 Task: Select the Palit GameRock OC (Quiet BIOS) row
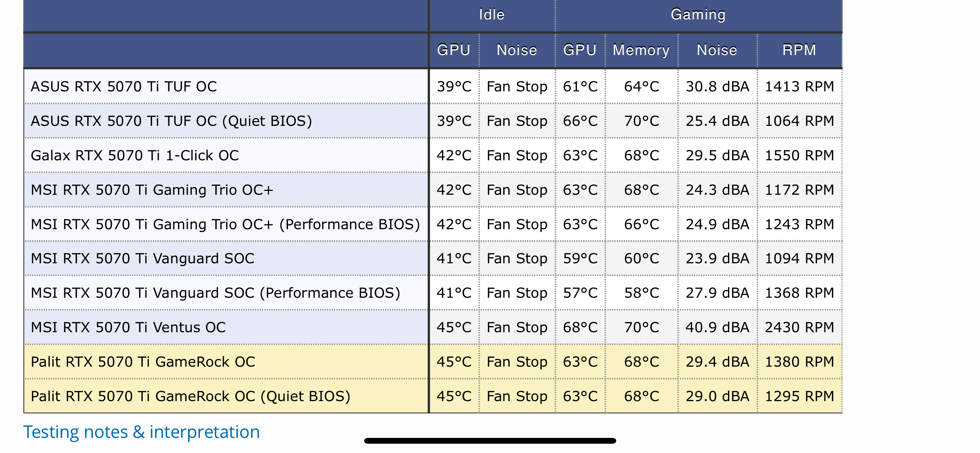pyautogui.click(x=190, y=396)
